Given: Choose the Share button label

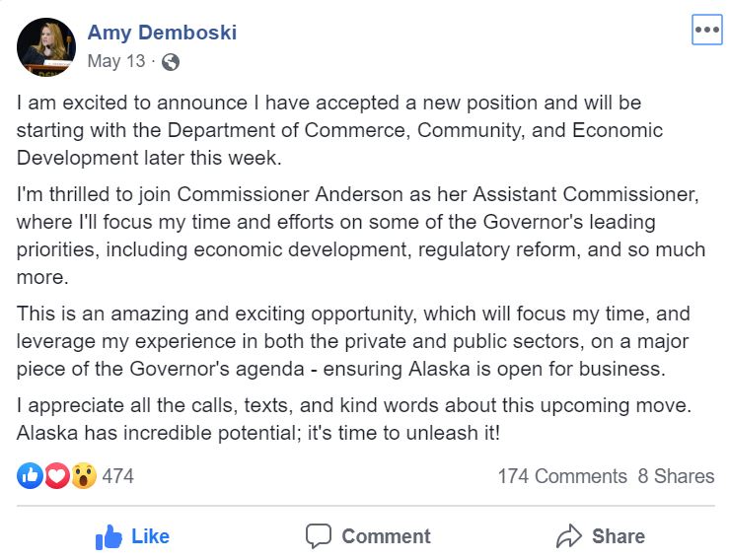Looking at the screenshot, I should click(619, 536).
